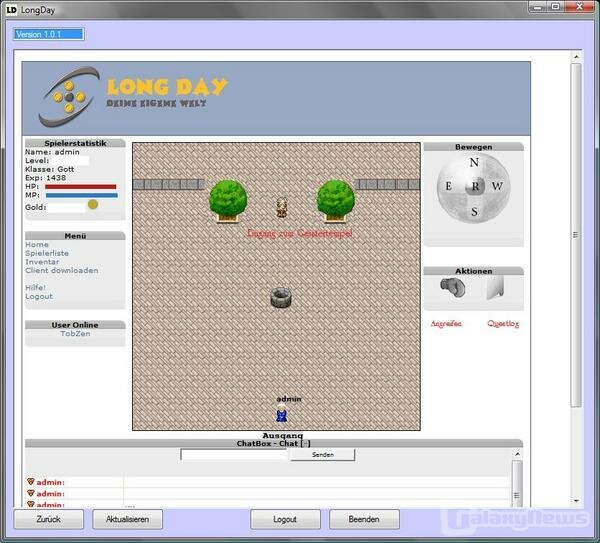Collapse the ChatBox with the [-] toggle
600x543 pixels.
point(305,444)
